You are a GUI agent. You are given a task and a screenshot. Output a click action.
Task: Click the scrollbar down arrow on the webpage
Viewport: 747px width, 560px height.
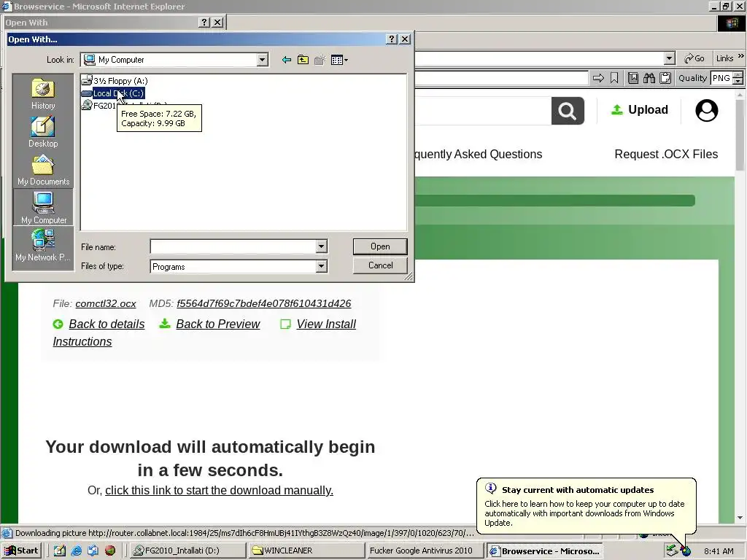click(x=740, y=518)
